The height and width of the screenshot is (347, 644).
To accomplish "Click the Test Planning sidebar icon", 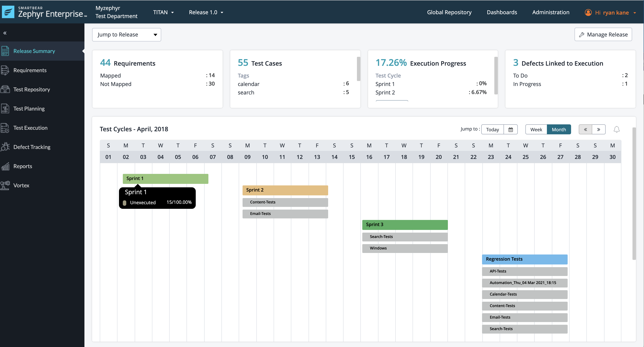I will (x=5, y=108).
